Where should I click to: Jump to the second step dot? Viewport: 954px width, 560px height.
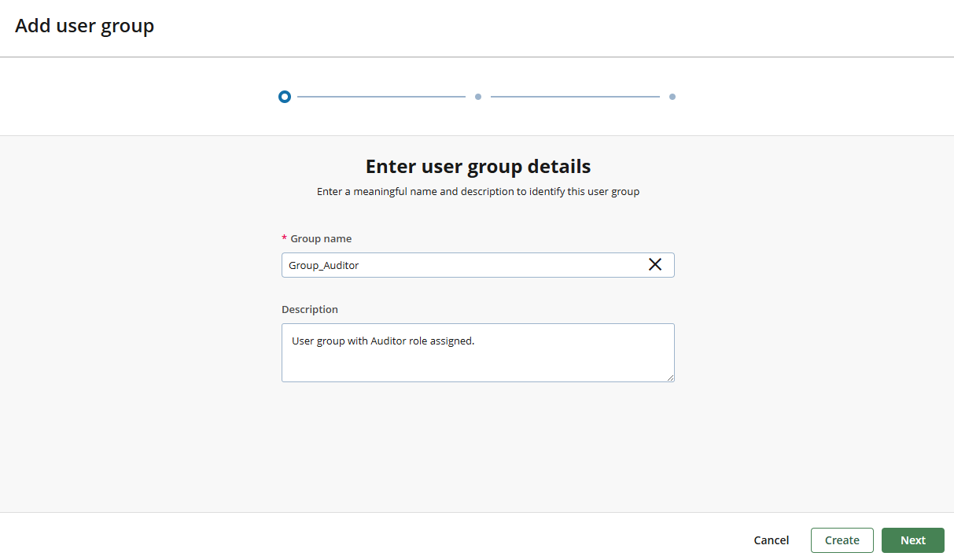(478, 96)
